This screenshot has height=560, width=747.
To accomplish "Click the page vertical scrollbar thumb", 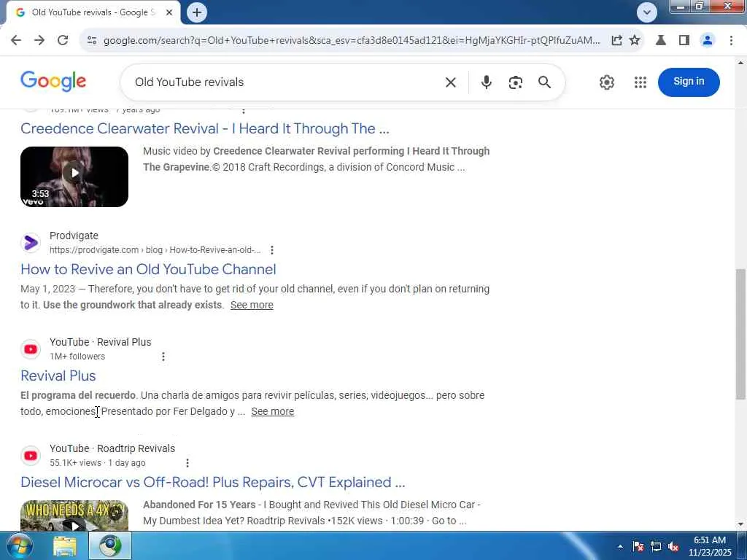I will coord(741,334).
